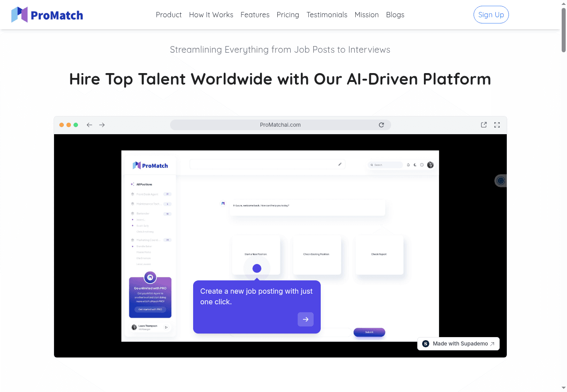Open the Product menu item

(x=169, y=15)
